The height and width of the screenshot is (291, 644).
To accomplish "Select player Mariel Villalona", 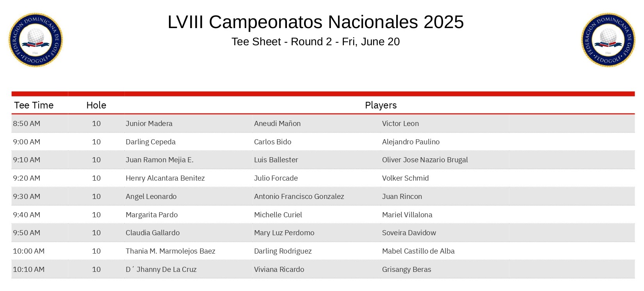I will click(407, 215).
